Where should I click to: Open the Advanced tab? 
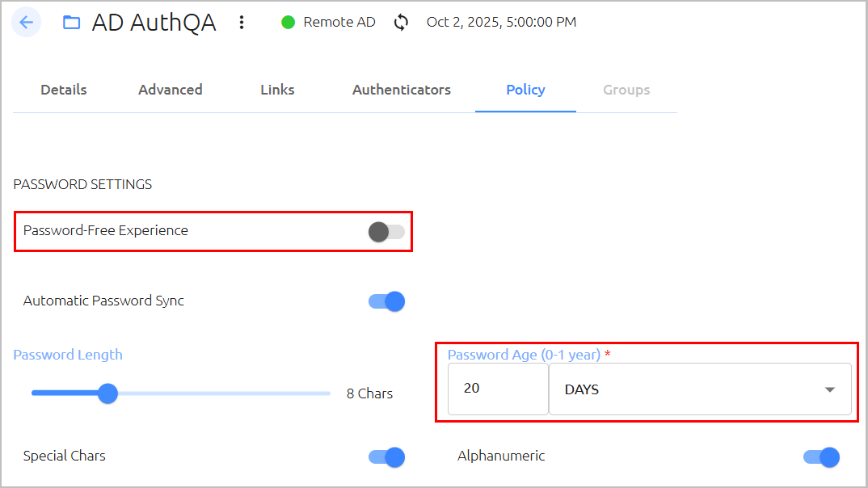[171, 90]
